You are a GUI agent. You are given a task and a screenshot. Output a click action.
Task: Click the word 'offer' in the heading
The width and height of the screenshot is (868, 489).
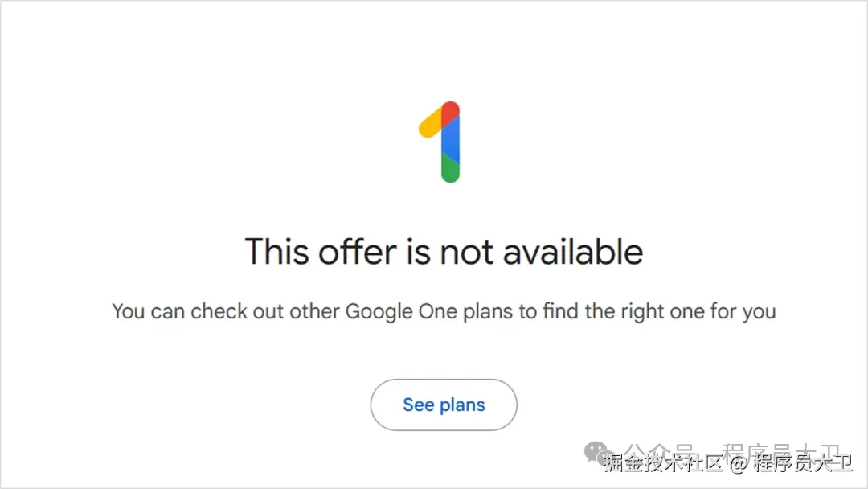point(358,252)
